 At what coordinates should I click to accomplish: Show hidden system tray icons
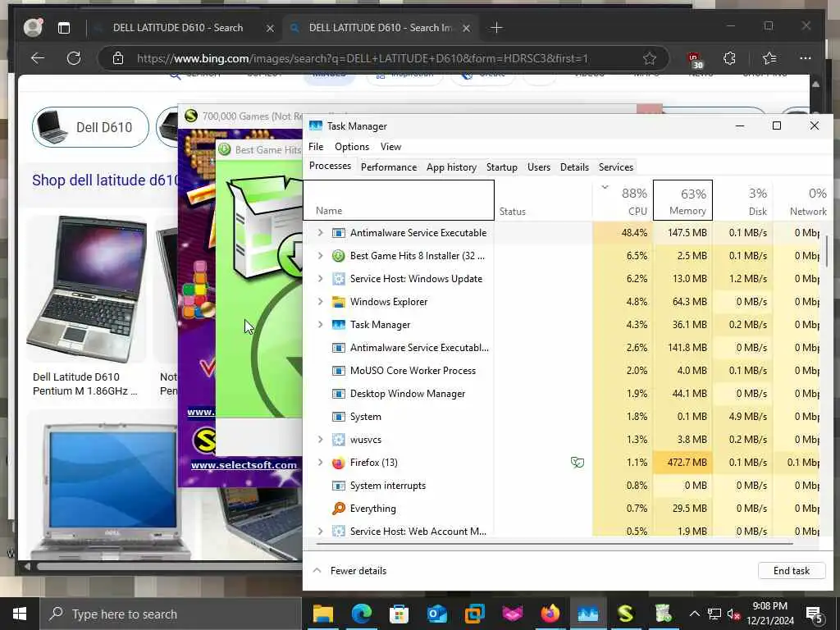coord(694,614)
